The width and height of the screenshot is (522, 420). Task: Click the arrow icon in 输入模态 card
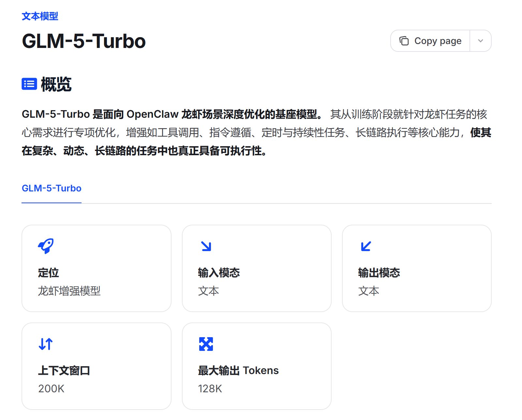click(206, 246)
